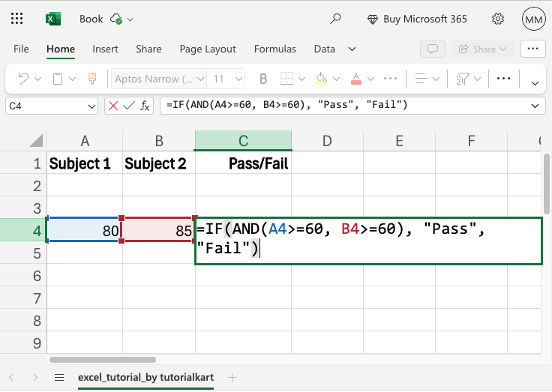Toggle Bold formatting
This screenshot has width=552, height=392.
[x=263, y=79]
